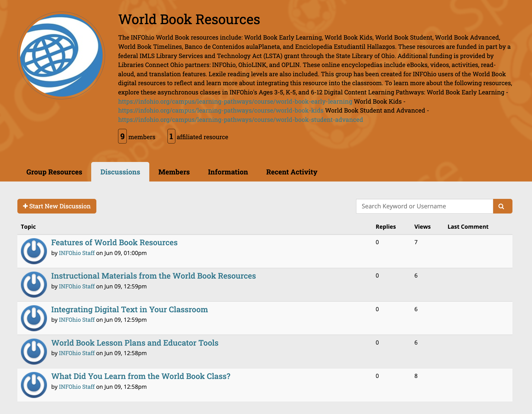Click the avatar icon beside World Book Lesson Plans topic

[34, 352]
